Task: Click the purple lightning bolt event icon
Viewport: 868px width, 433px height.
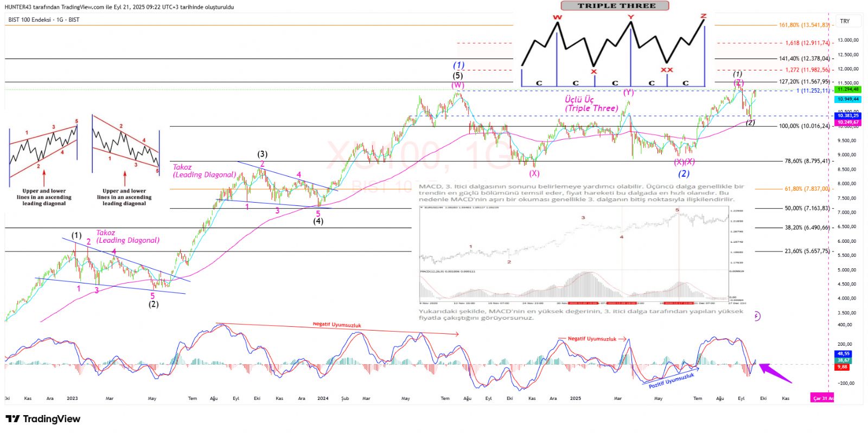Action: click(757, 316)
